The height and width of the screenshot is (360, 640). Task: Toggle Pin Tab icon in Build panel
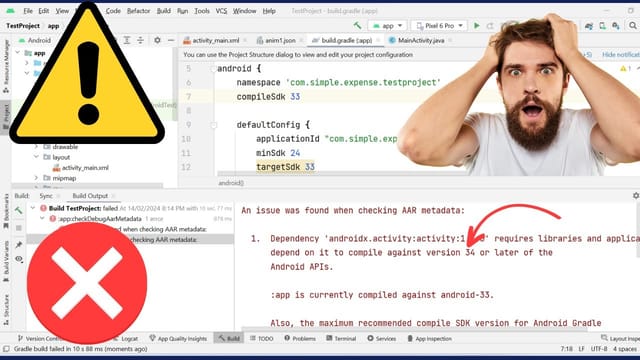(x=19, y=244)
